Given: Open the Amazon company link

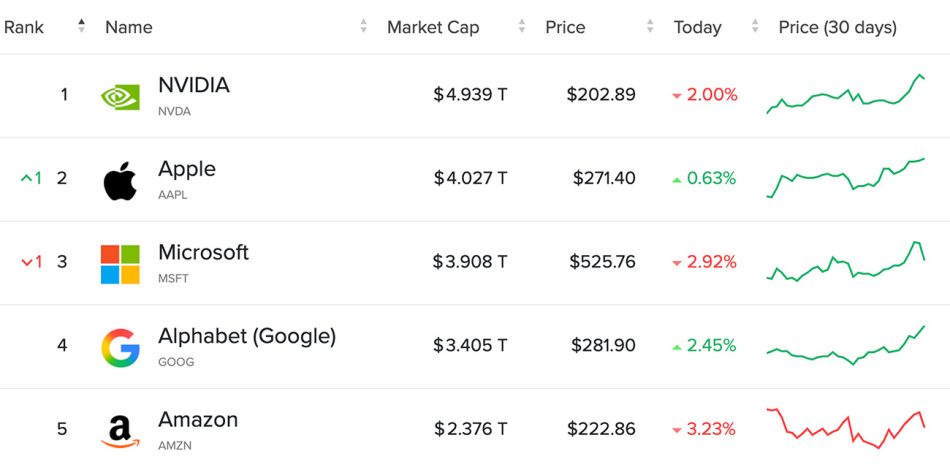Looking at the screenshot, I should (198, 420).
